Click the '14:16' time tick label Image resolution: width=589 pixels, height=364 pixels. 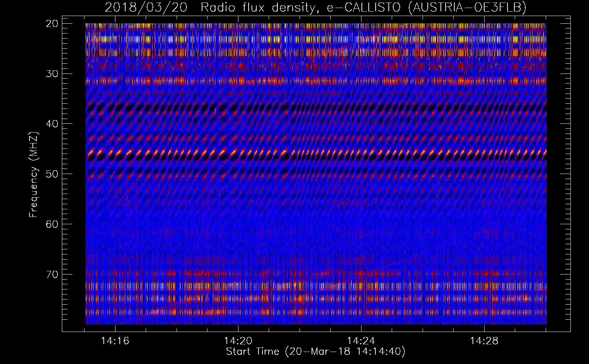click(115, 341)
